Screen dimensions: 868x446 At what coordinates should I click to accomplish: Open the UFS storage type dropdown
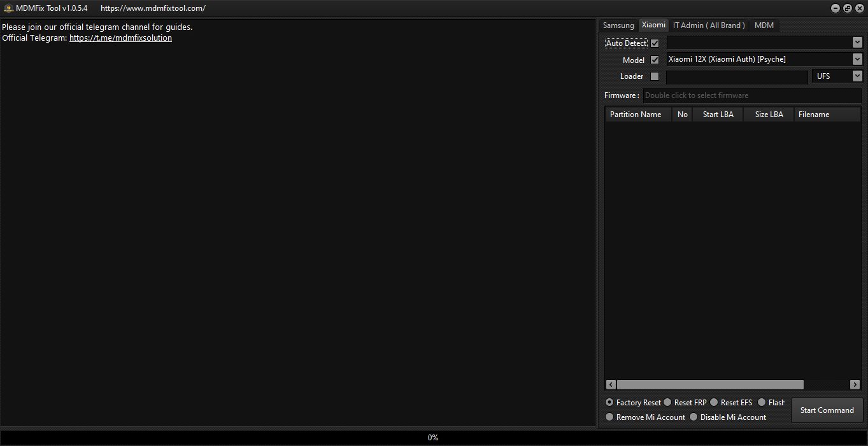click(857, 76)
